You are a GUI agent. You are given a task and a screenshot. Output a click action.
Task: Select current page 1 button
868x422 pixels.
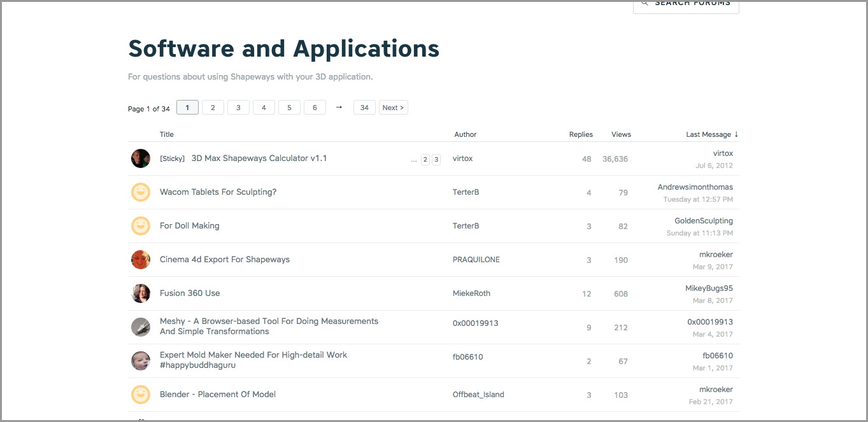click(x=187, y=108)
